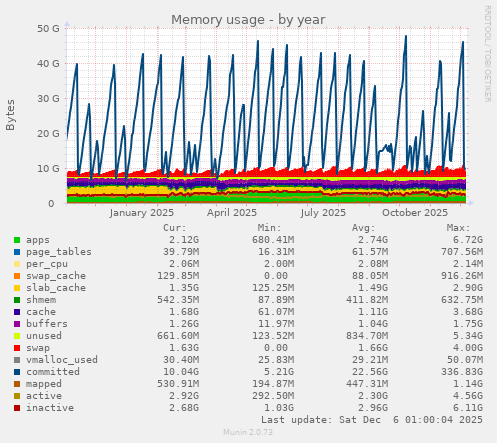Click the 'July 2025' axis label
This screenshot has width=497, height=443.
point(323,213)
